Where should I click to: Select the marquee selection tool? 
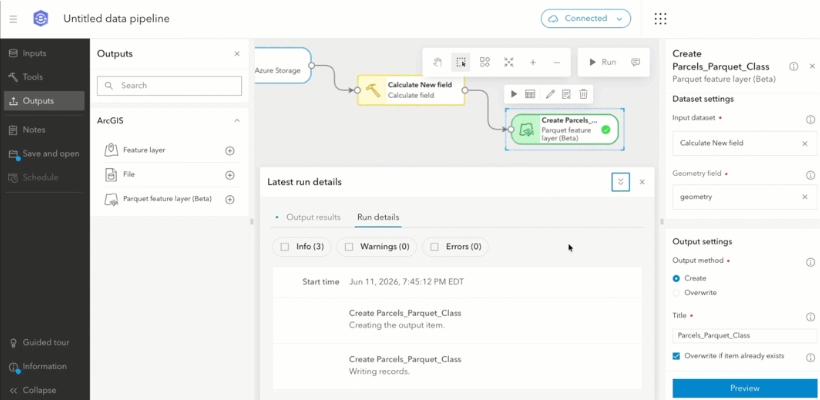461,62
